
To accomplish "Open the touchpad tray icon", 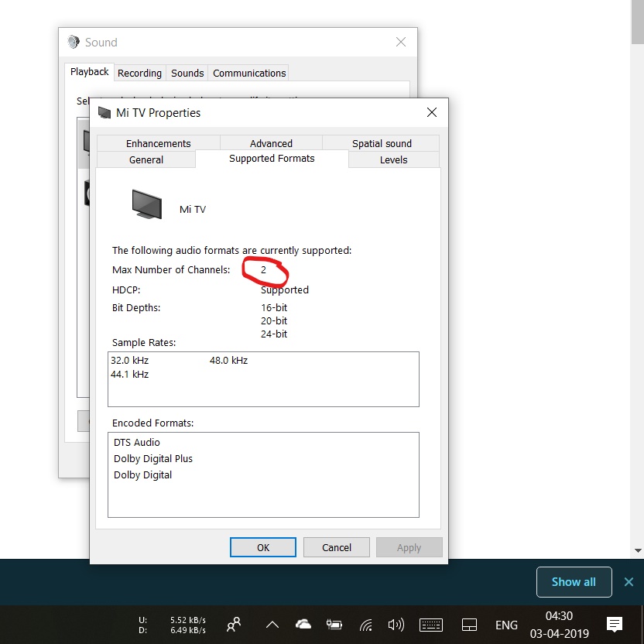I will point(469,625).
